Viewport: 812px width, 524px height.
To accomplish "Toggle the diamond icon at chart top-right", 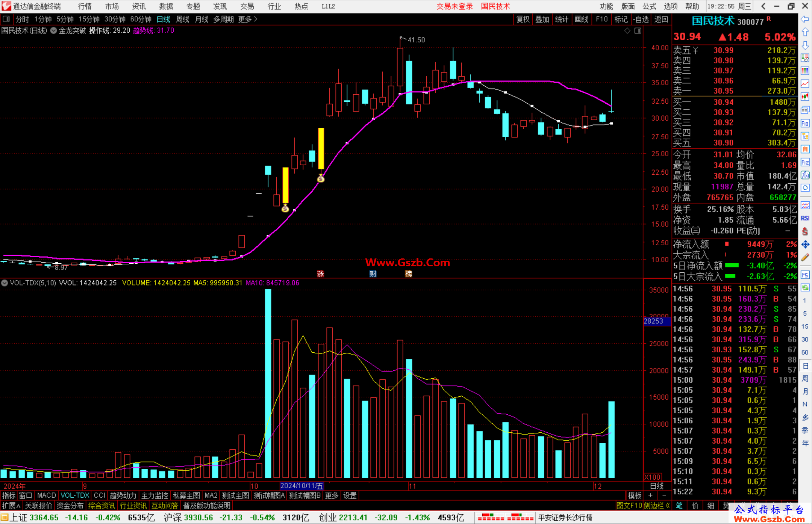I will [x=627, y=31].
